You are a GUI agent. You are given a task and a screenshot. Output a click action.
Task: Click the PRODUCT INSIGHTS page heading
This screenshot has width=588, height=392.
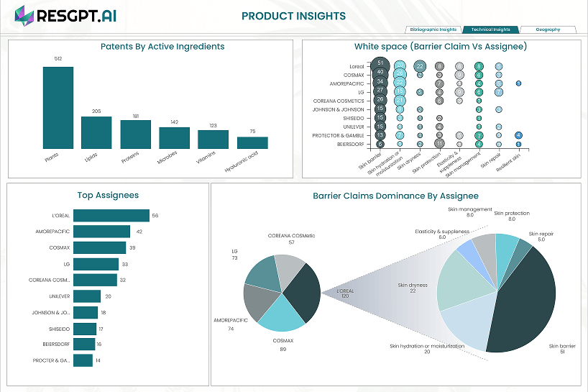point(293,16)
